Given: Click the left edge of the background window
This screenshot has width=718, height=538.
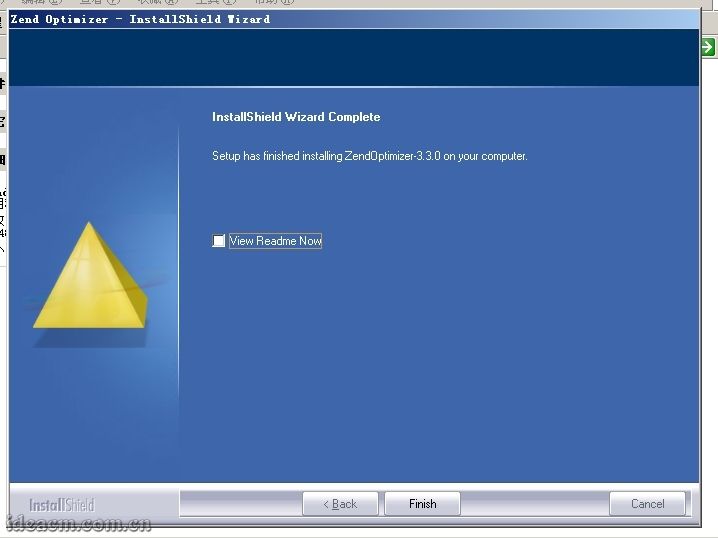Looking at the screenshot, I should [3, 150].
